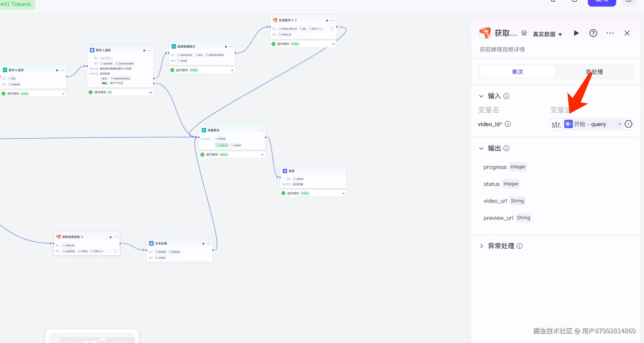
Task: Close the node settings side panel
Action: point(627,33)
